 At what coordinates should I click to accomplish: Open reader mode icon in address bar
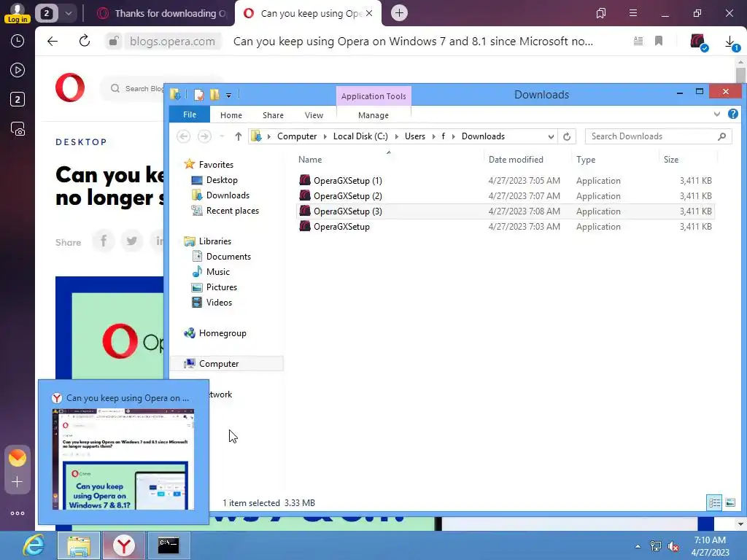[638, 42]
